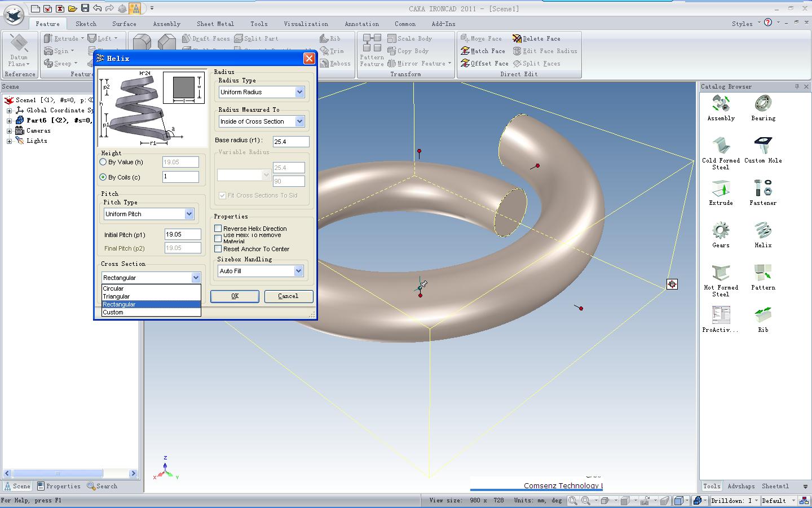Click the Datum Plane tool
The width and height of the screenshot is (812, 508).
19,51
